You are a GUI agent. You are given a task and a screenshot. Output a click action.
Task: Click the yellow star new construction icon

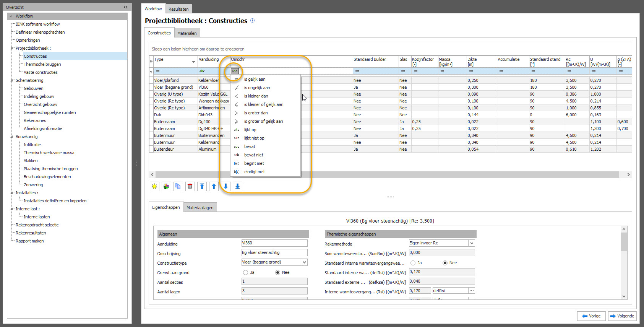click(154, 186)
